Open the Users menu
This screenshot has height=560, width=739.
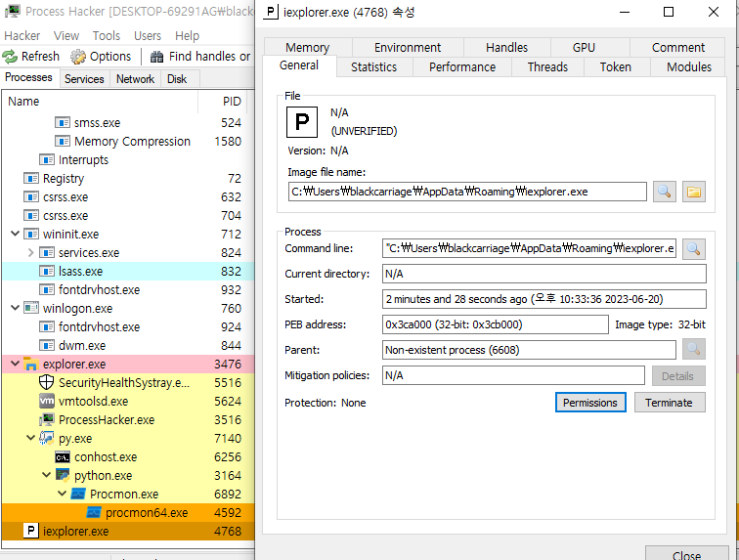point(148,36)
